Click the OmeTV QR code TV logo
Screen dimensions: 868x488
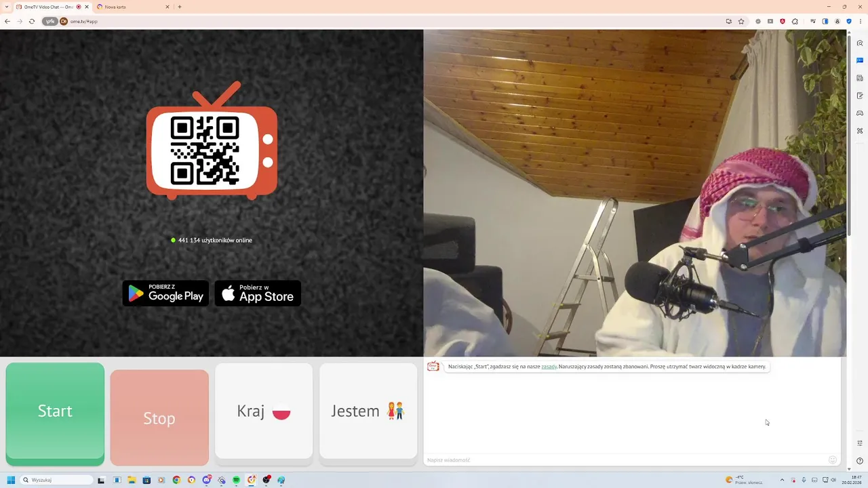(212, 141)
